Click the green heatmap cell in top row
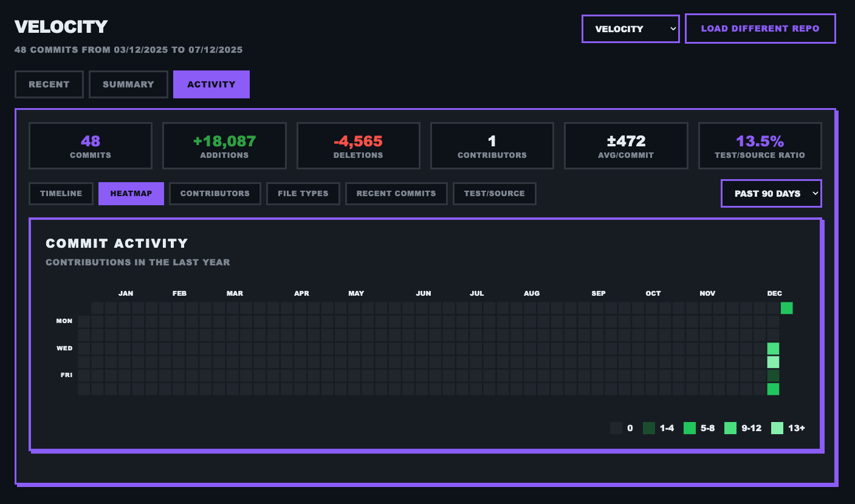Image resolution: width=855 pixels, height=504 pixels. pyautogui.click(x=786, y=308)
